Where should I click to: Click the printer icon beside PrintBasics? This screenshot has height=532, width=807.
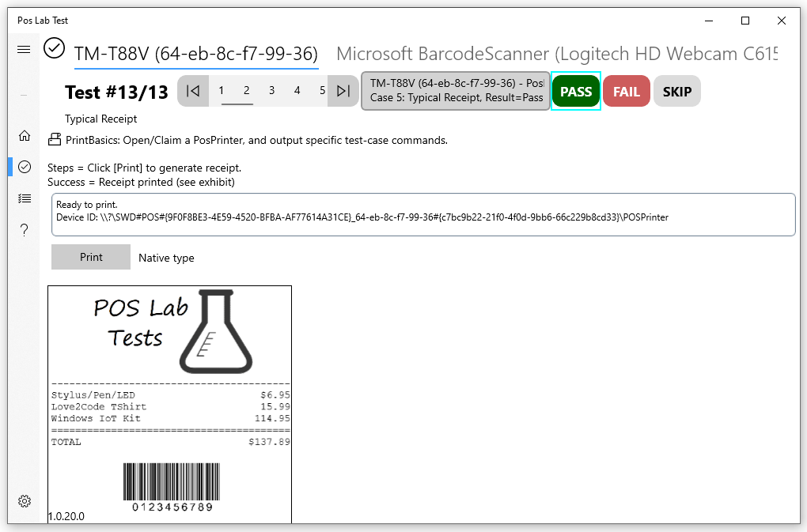tap(55, 139)
